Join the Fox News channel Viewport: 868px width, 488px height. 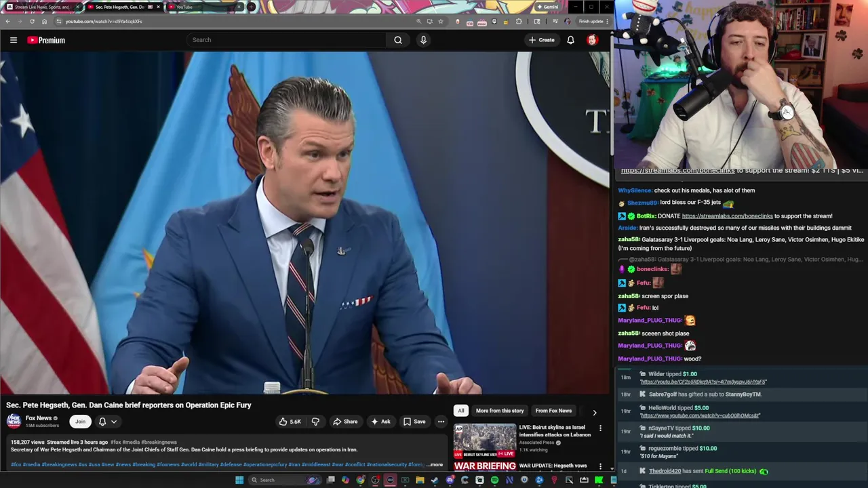(x=80, y=422)
